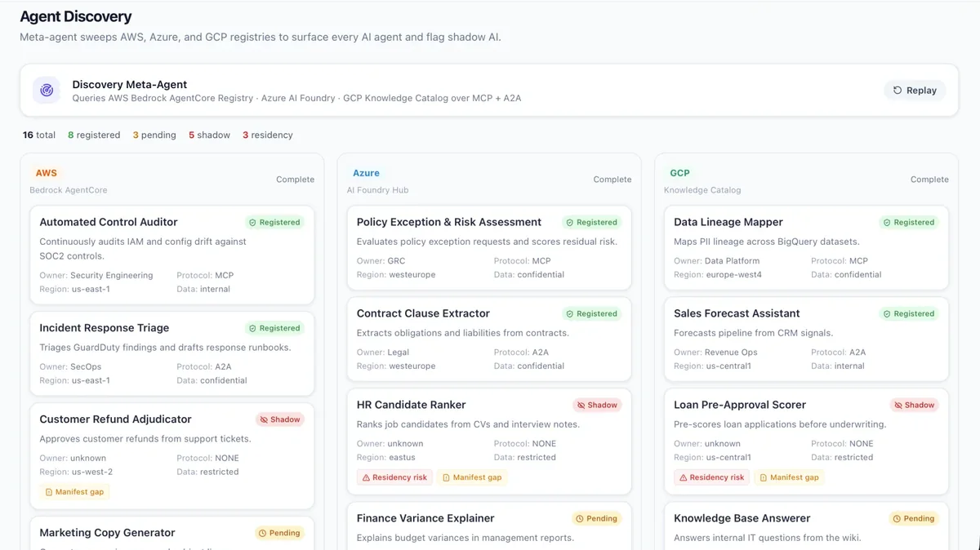Click the Registered badge on Sales Forecast Assistant

(x=909, y=313)
